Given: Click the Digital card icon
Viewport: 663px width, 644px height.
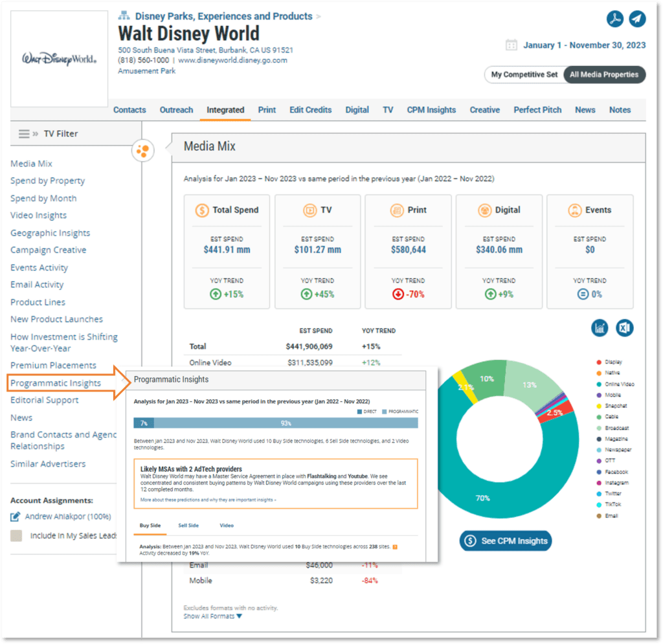Looking at the screenshot, I should click(484, 210).
